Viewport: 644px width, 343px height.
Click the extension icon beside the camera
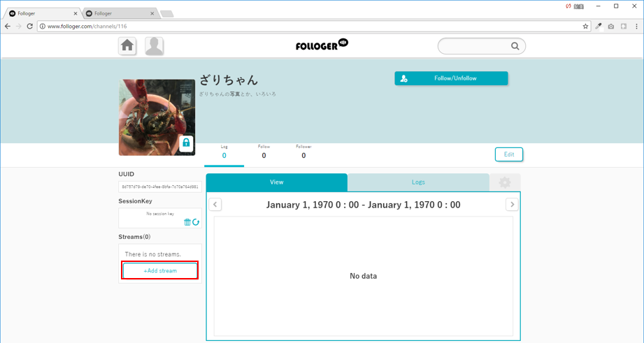click(624, 27)
